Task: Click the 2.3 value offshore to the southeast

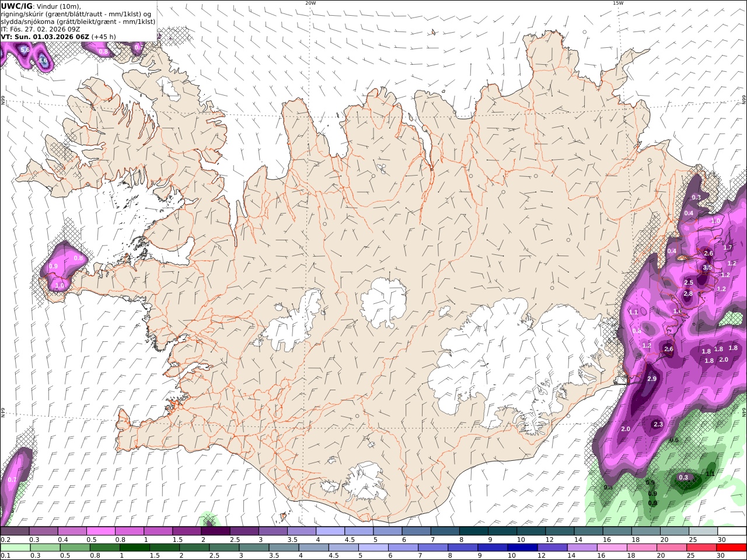Action: 658,424
